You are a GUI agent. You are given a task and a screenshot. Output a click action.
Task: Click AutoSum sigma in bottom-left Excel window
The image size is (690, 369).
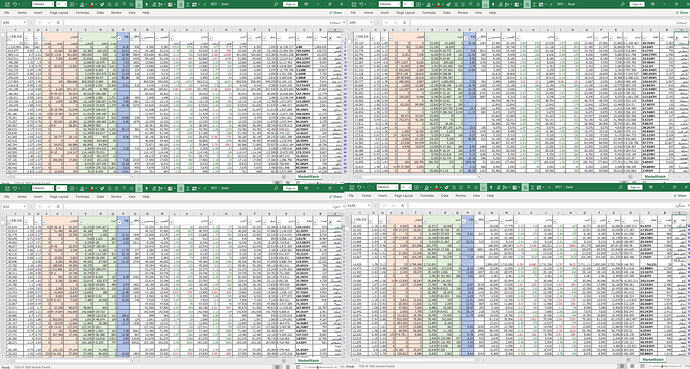188,188
